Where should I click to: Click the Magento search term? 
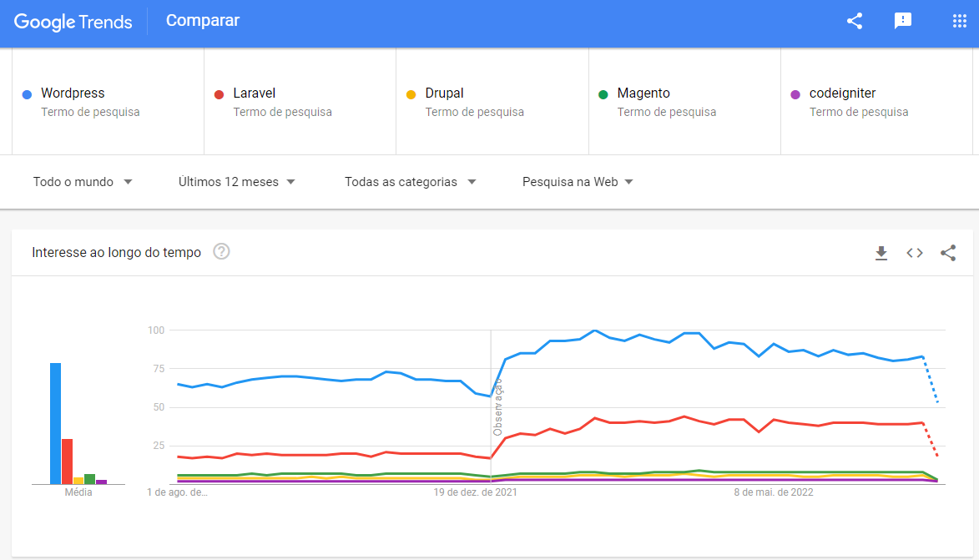click(643, 93)
